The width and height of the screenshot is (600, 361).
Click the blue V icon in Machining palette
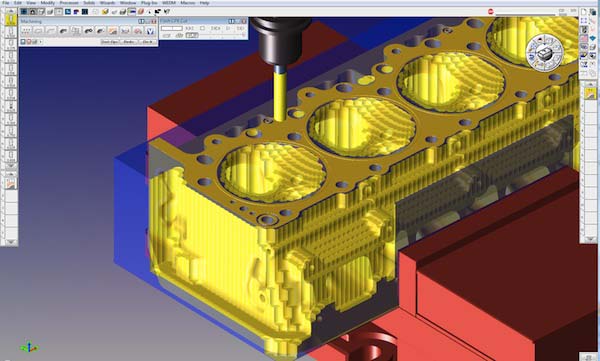[x=150, y=31]
